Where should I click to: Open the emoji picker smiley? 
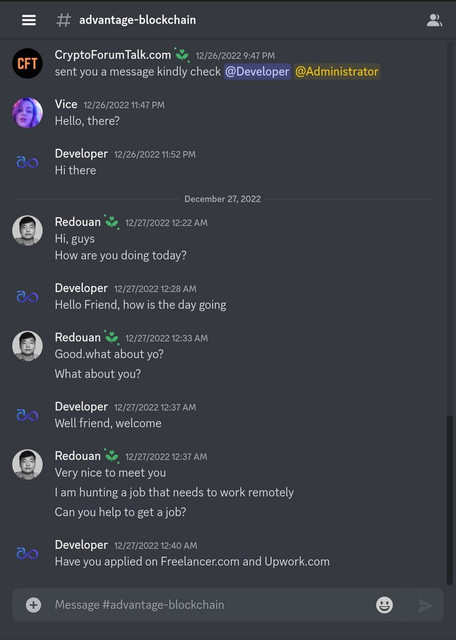[x=384, y=604]
